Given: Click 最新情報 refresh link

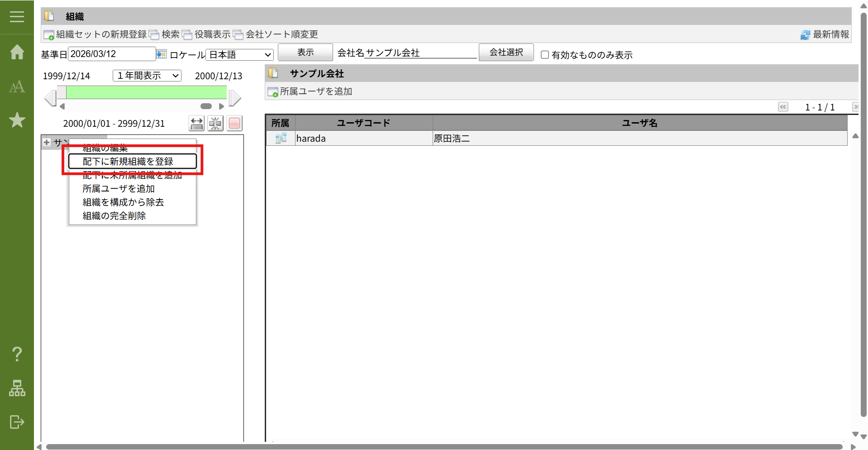Looking at the screenshot, I should pyautogui.click(x=825, y=34).
